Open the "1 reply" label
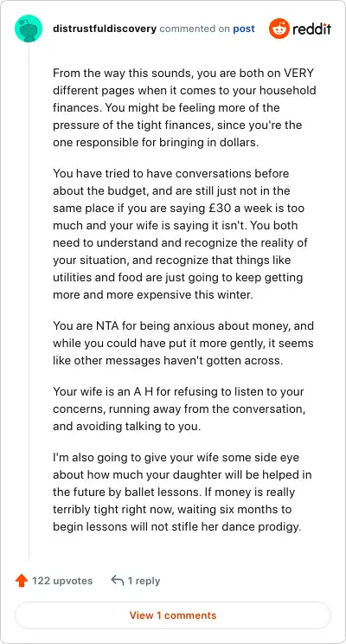 point(144,581)
